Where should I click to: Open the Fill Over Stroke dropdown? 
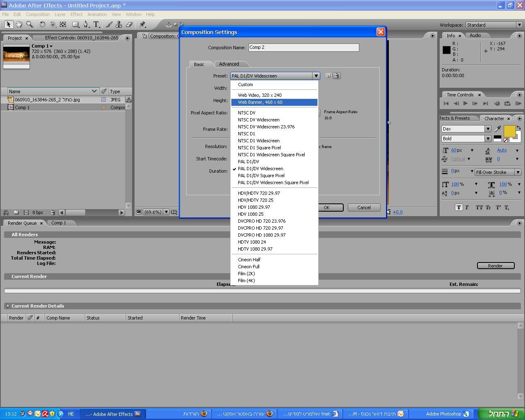click(x=498, y=172)
